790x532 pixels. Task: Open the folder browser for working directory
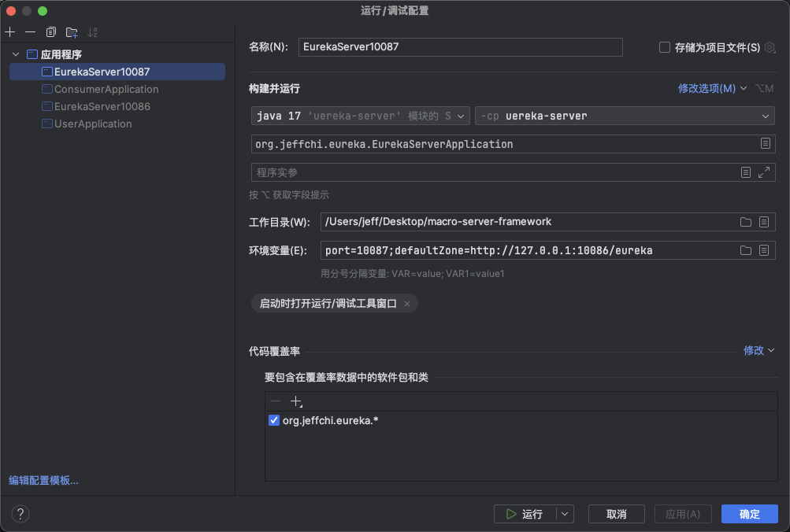point(745,222)
